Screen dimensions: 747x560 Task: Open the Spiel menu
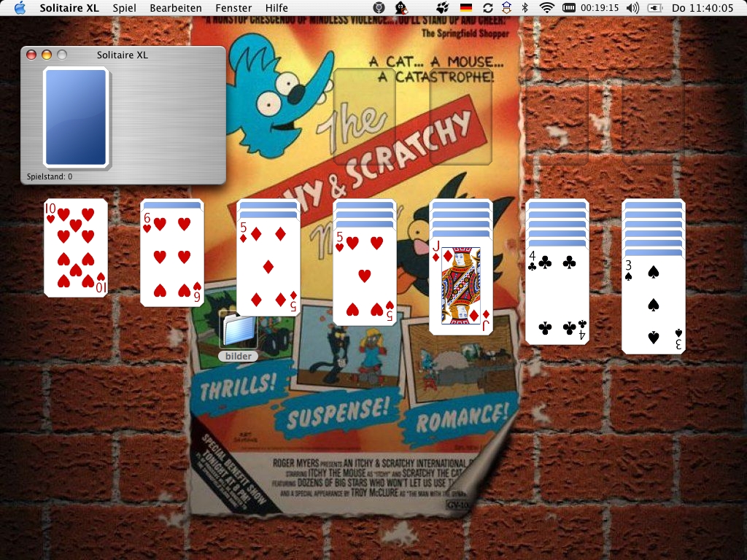coord(124,8)
